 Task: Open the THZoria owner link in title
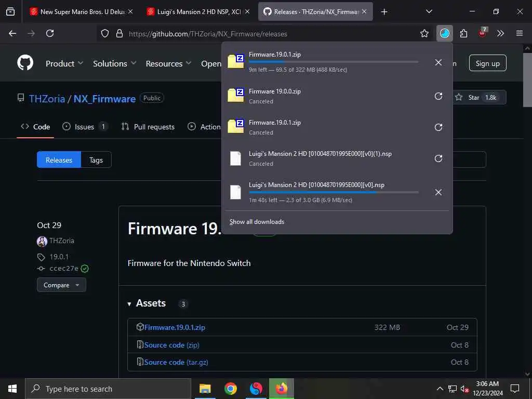(x=47, y=99)
